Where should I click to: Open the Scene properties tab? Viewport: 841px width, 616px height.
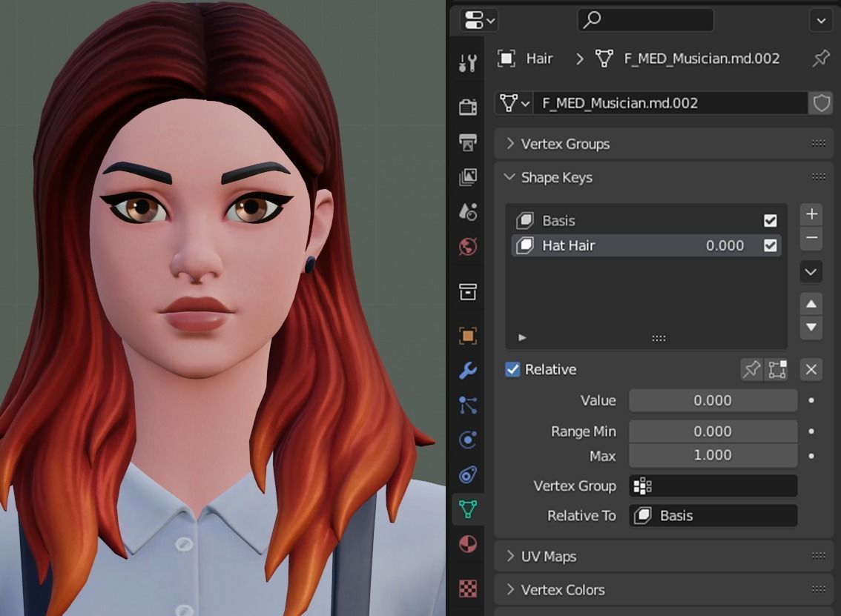468,212
